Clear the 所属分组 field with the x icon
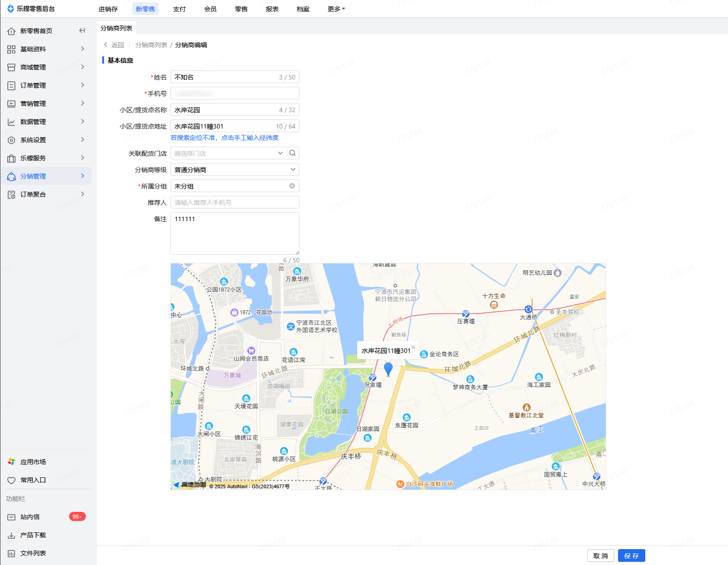 [x=292, y=186]
